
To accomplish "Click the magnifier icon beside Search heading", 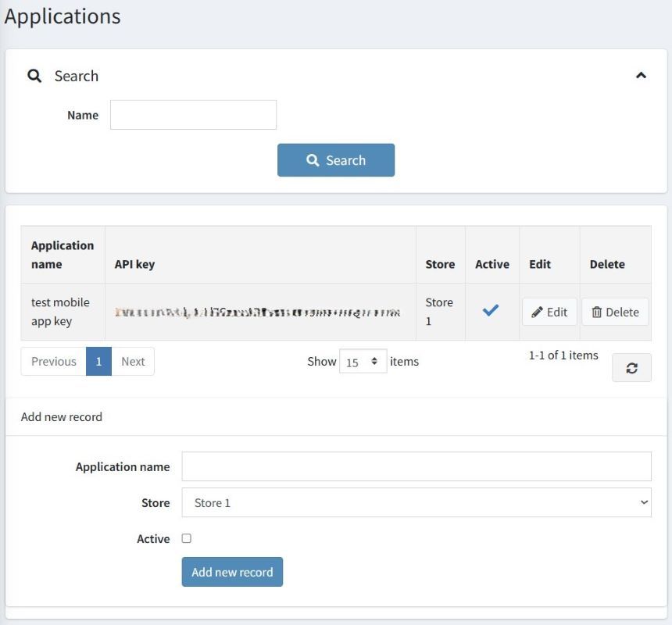I will pos(34,76).
